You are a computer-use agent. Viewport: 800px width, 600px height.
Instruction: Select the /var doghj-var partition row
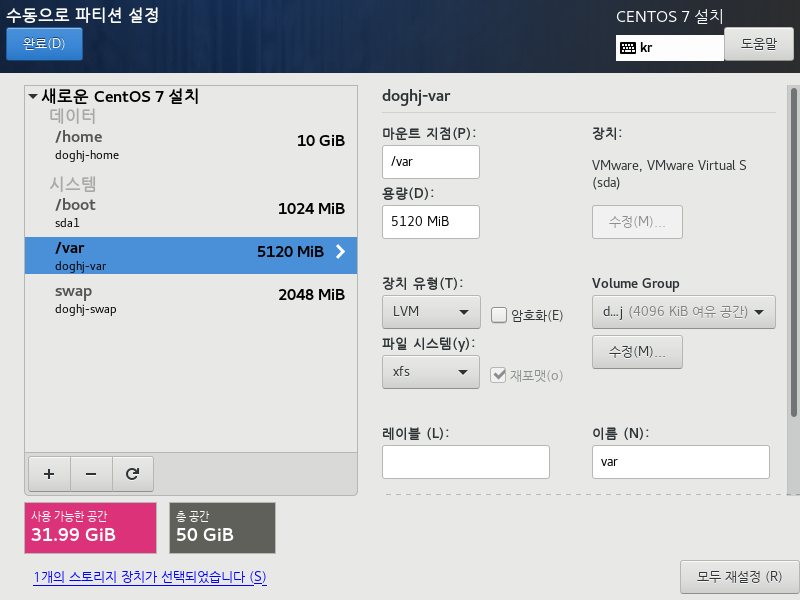click(x=191, y=255)
